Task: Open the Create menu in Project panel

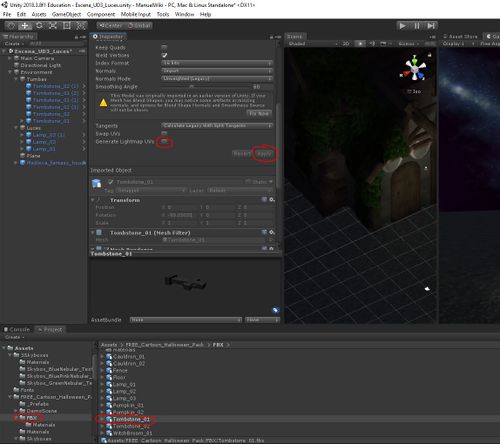Action: click(14, 337)
